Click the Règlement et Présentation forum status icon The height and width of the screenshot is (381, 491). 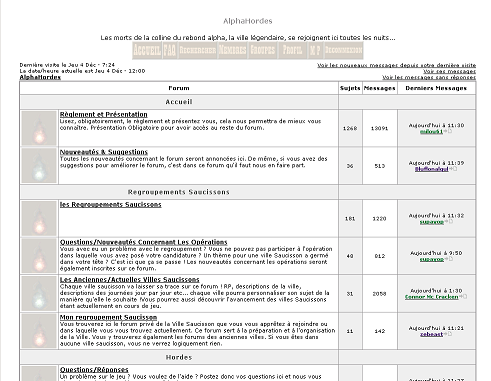39,128
